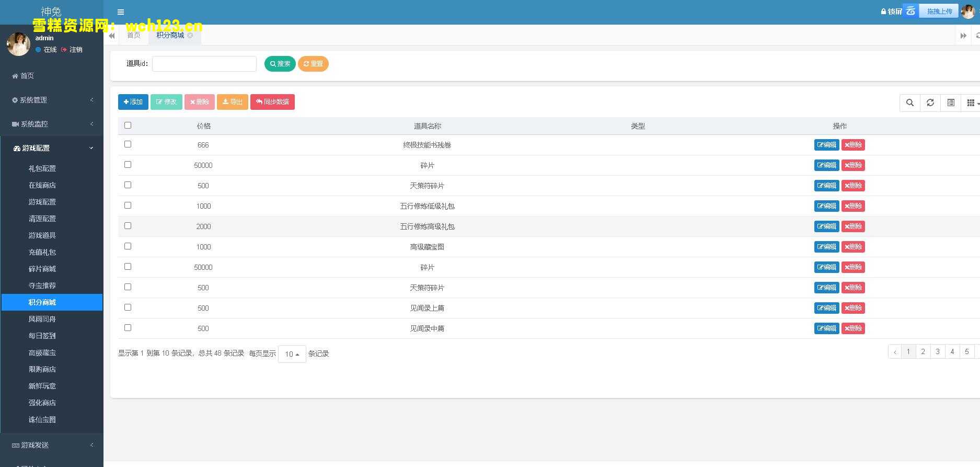Click the blue 添加 button
Screen dimensions: 980x467
[133, 102]
